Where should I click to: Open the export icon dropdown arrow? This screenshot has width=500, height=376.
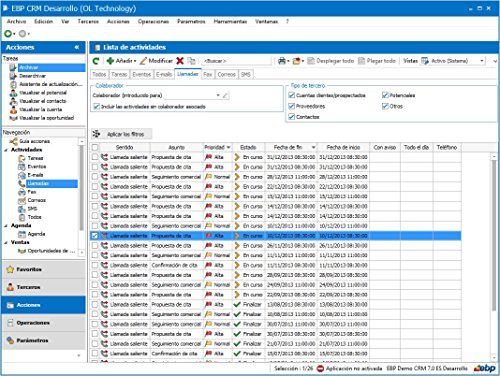[303, 61]
